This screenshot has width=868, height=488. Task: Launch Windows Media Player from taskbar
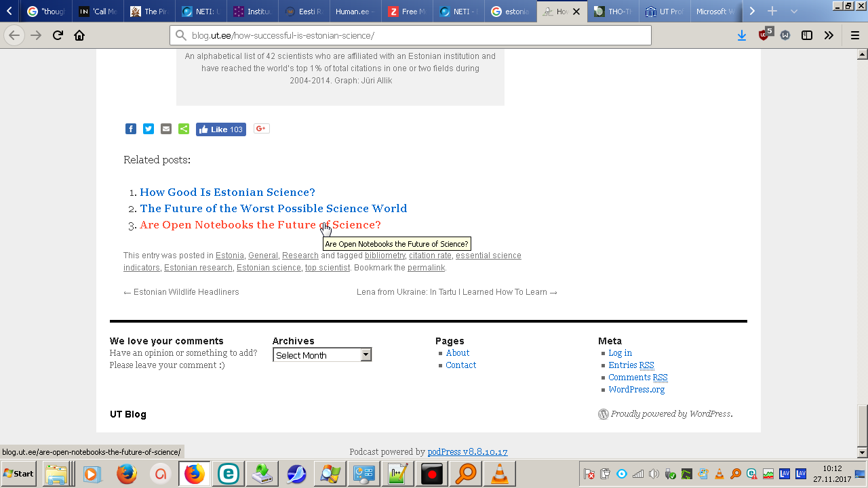click(x=92, y=473)
